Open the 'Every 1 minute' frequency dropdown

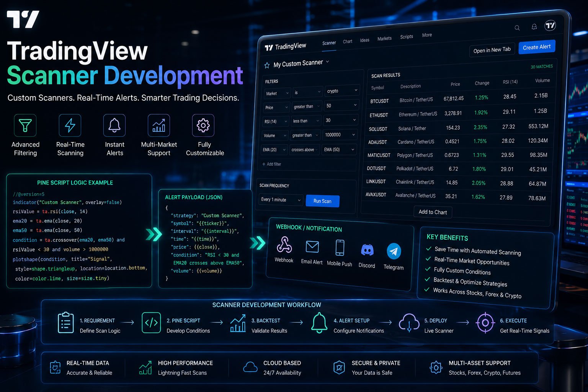[281, 200]
